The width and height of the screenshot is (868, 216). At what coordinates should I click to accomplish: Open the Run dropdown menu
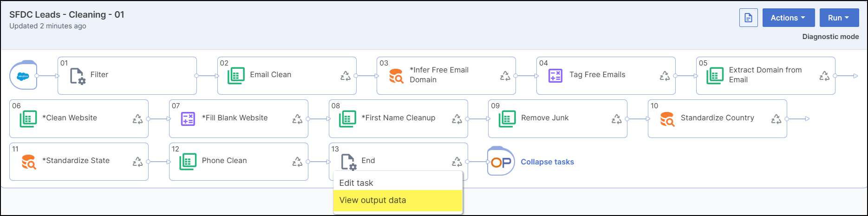pos(839,18)
